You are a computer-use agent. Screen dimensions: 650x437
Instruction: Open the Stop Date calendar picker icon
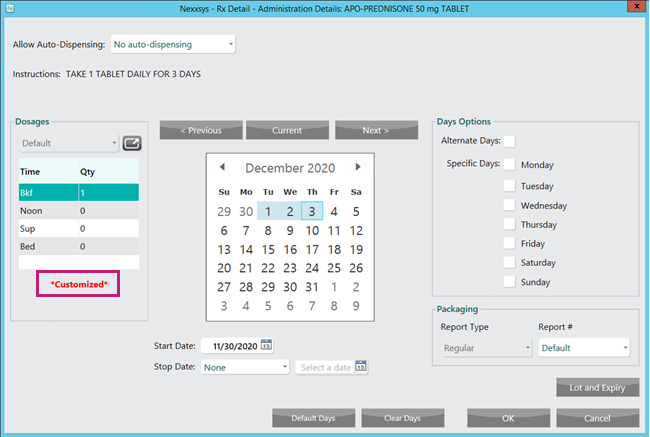tap(360, 367)
